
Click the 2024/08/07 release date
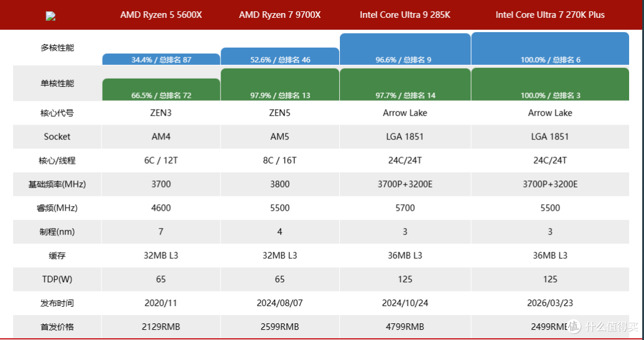pyautogui.click(x=280, y=303)
